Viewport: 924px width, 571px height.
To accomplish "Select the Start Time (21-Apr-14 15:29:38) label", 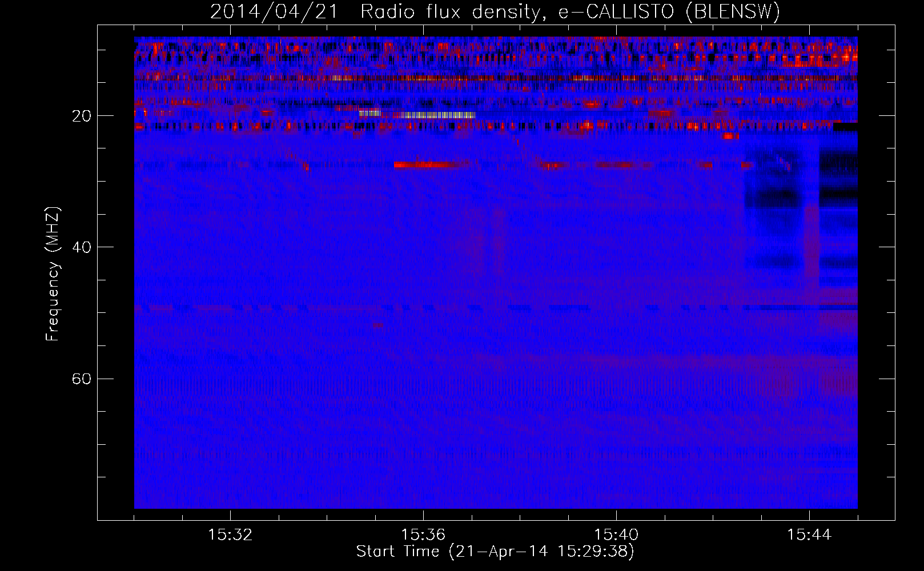I will click(495, 552).
